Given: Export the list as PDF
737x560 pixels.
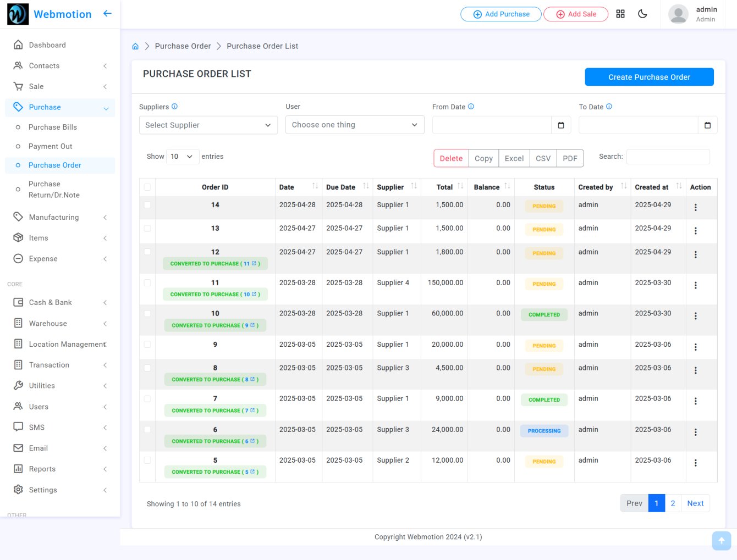Looking at the screenshot, I should [x=570, y=158].
